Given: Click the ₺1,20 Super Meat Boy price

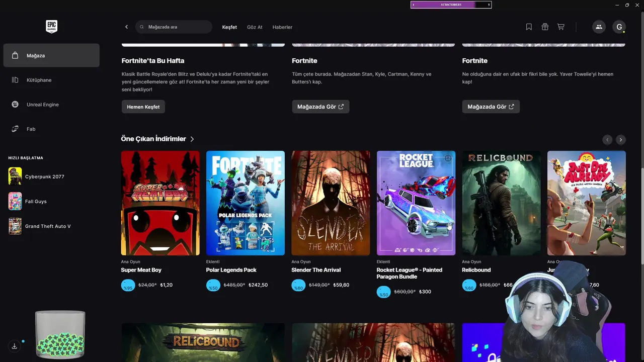Looking at the screenshot, I should (x=167, y=285).
